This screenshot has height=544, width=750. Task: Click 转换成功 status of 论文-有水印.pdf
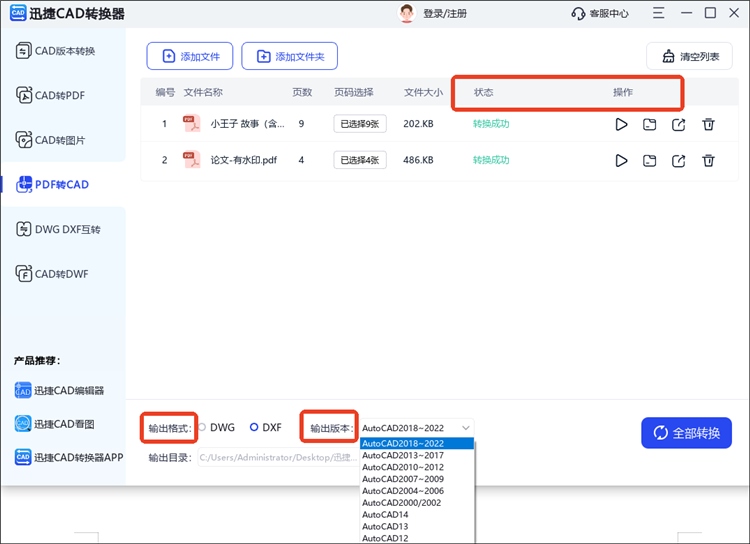pyautogui.click(x=491, y=160)
